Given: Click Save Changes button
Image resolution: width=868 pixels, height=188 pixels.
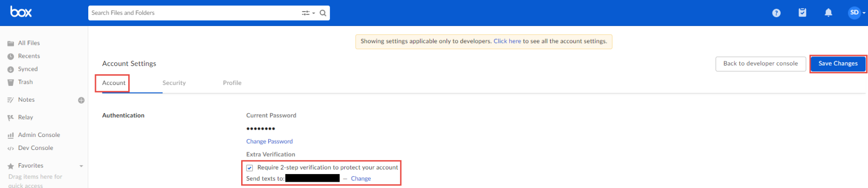Looking at the screenshot, I should [838, 64].
